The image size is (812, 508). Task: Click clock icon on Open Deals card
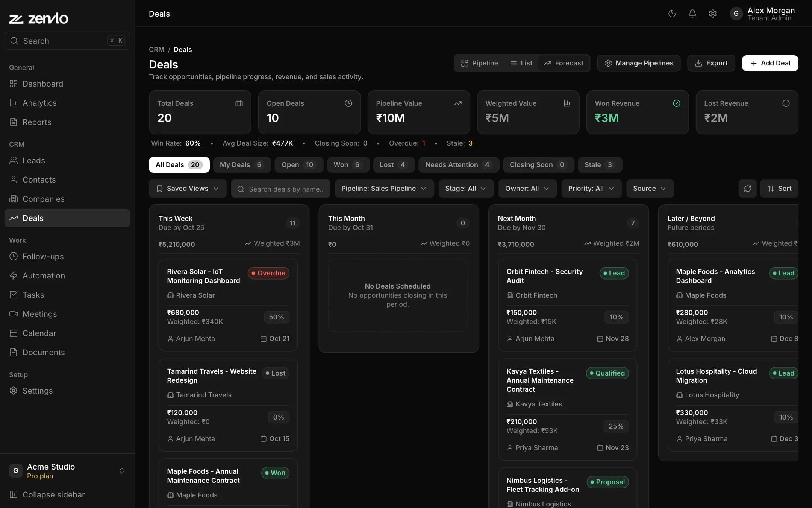(x=348, y=103)
